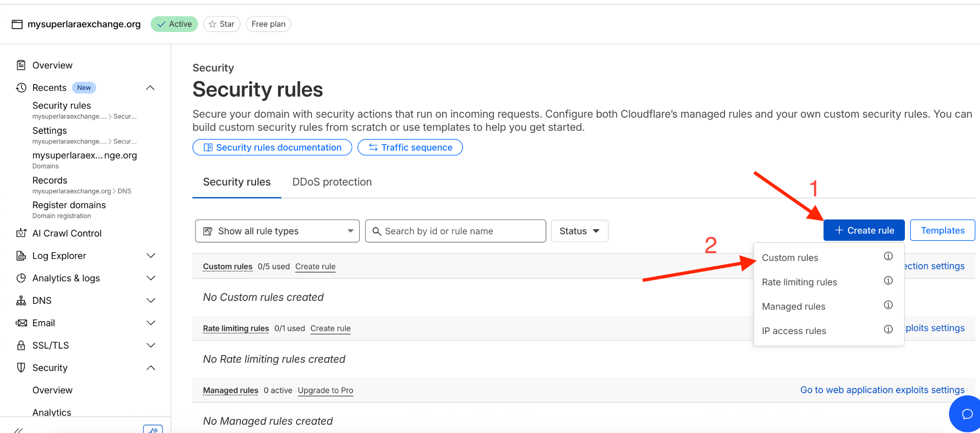The width and height of the screenshot is (980, 433).
Task: Open Security rules documentation link
Action: click(x=272, y=147)
